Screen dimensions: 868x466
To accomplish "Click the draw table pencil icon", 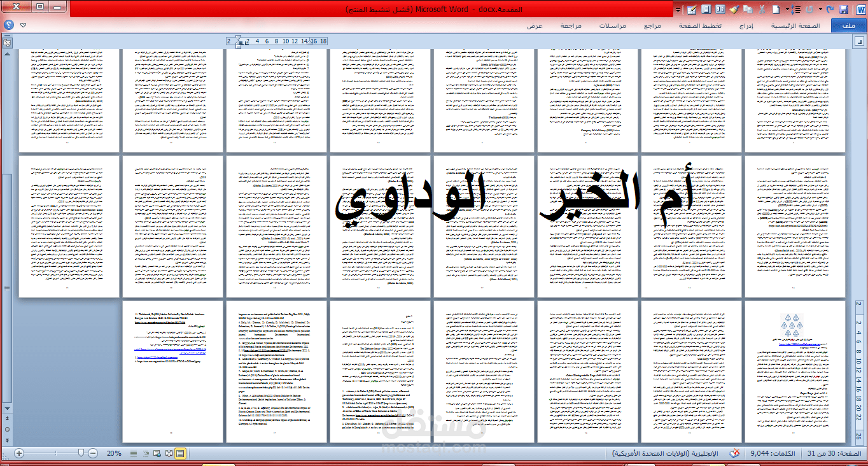I will tap(692, 10).
